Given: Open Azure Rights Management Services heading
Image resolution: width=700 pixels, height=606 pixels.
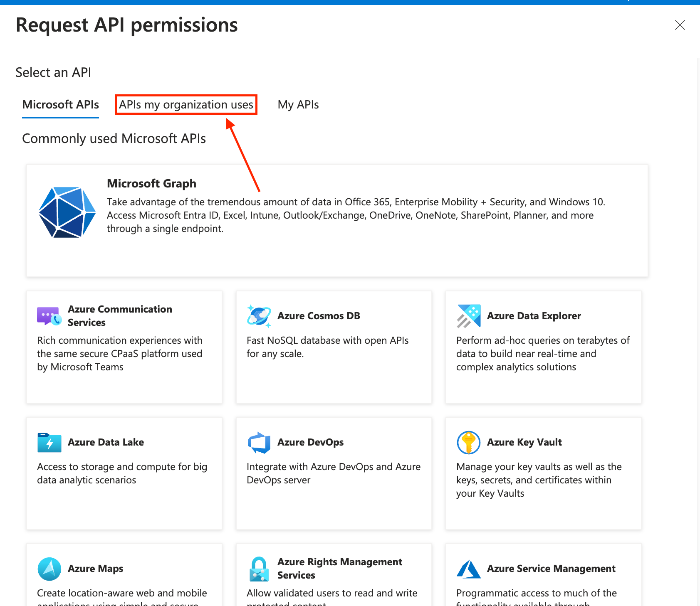Looking at the screenshot, I should tap(340, 569).
